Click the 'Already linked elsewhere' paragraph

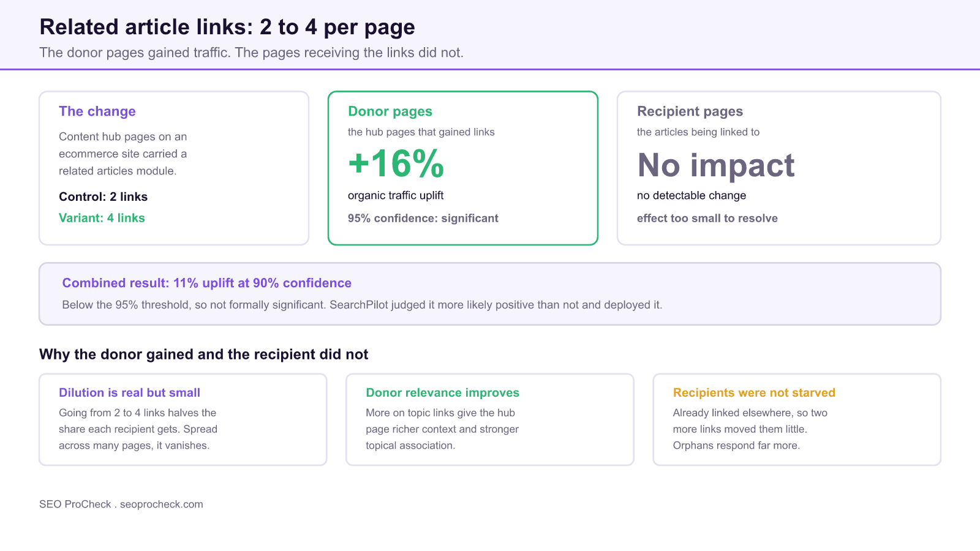[750, 429]
